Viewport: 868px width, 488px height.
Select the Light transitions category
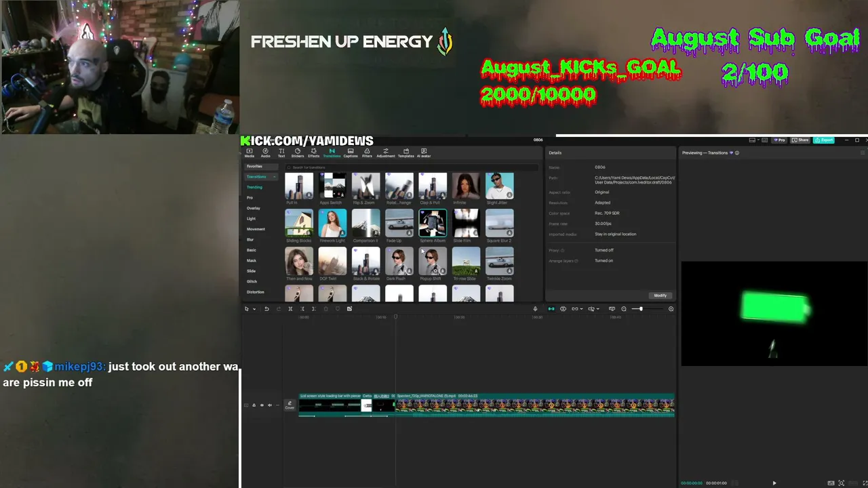(x=251, y=219)
